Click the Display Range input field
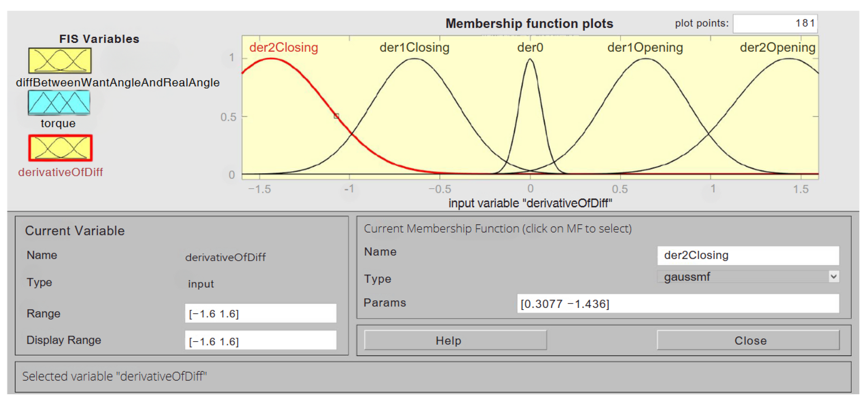 pos(260,341)
